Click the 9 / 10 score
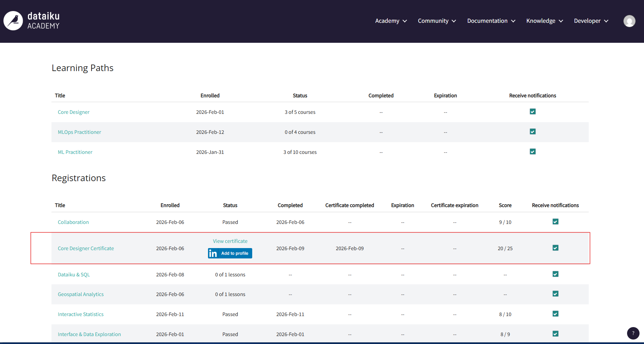Image resolution: width=644 pixels, height=344 pixels. (505, 222)
